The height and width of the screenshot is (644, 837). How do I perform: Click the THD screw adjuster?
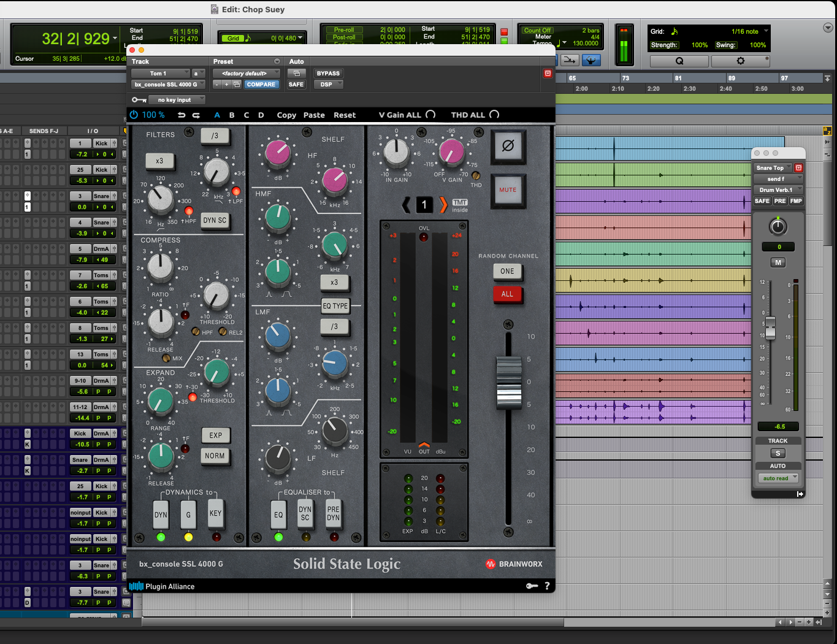[x=476, y=175]
